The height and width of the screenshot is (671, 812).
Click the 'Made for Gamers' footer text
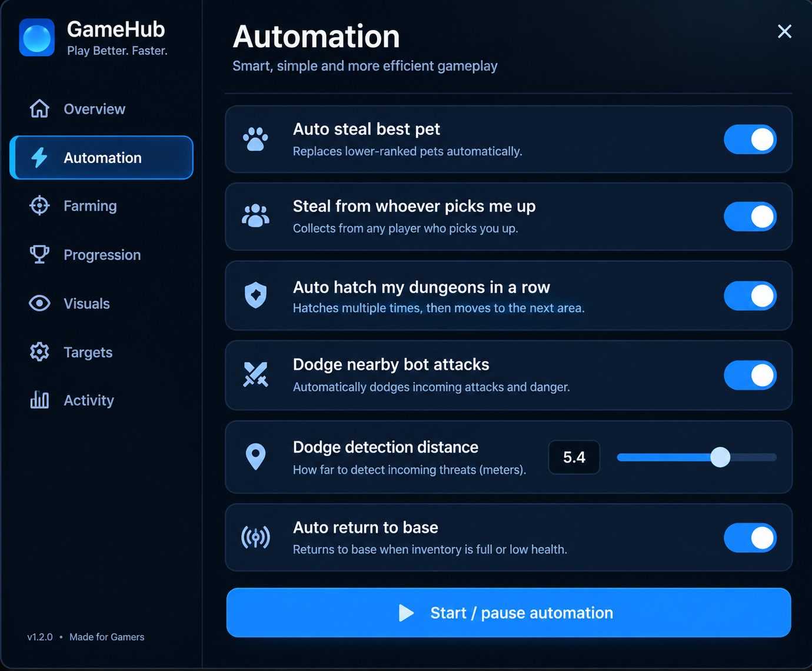coord(107,637)
